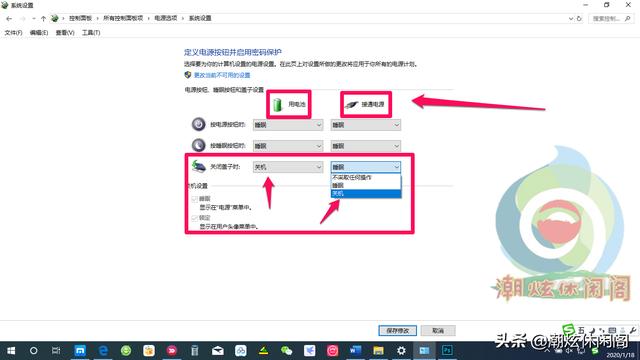The width and height of the screenshot is (640, 360).
Task: Toggle the 锁定 checkbox under shutdown settings
Action: coord(194,218)
